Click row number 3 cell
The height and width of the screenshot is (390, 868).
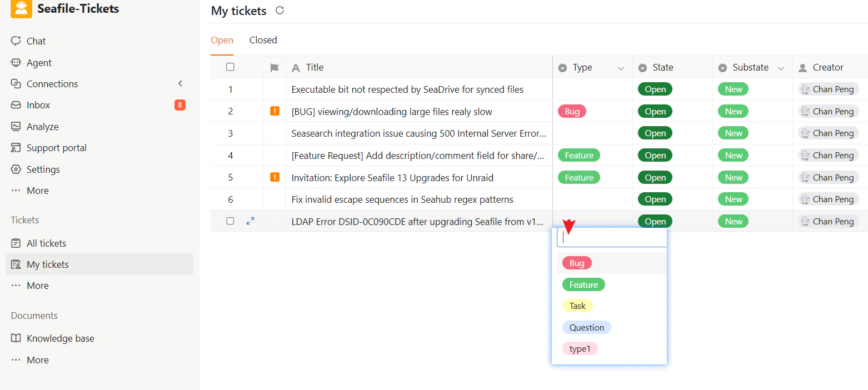231,133
